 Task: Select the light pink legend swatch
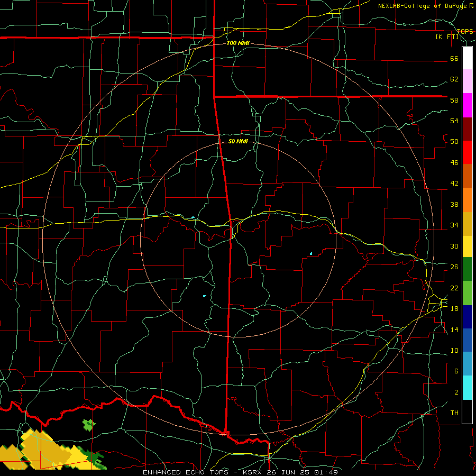click(467, 81)
